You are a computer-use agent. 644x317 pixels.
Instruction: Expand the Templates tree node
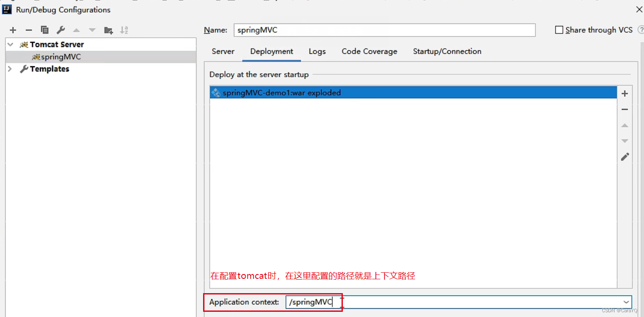pyautogui.click(x=10, y=69)
